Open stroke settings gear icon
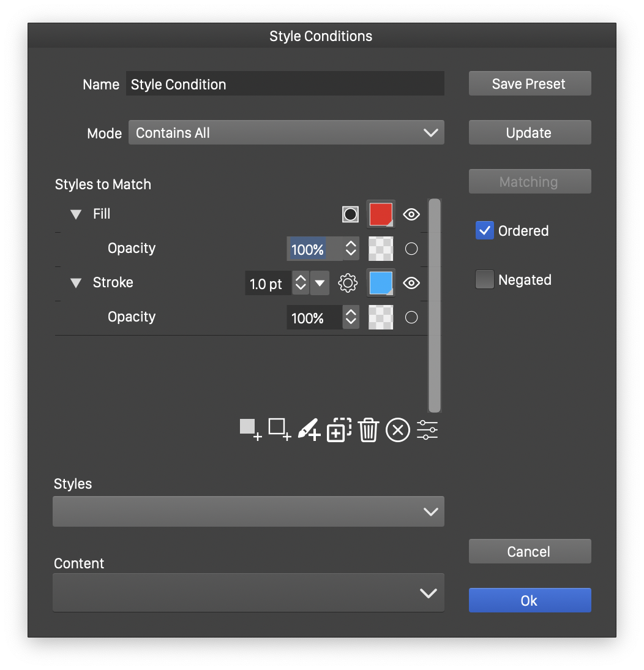 (348, 284)
